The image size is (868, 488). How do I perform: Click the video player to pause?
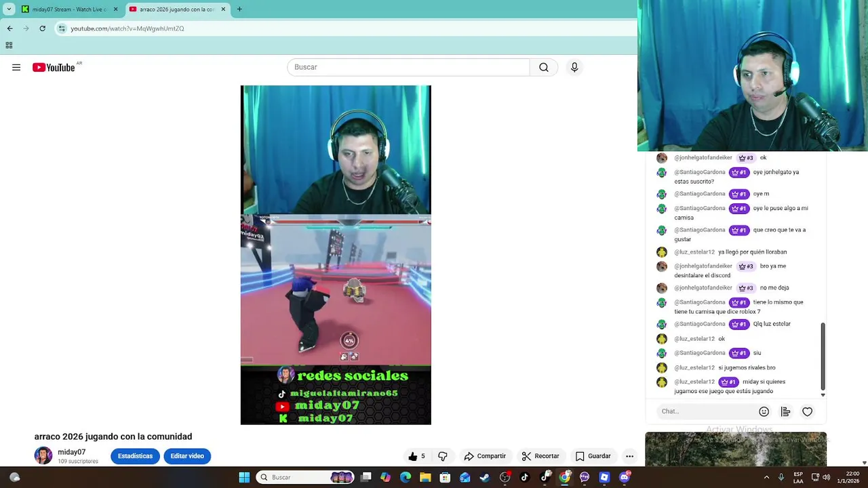[336, 255]
